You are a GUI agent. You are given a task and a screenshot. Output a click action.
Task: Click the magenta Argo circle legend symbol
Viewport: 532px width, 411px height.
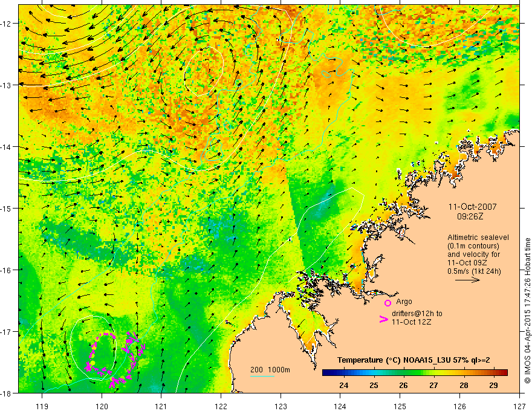388,303
